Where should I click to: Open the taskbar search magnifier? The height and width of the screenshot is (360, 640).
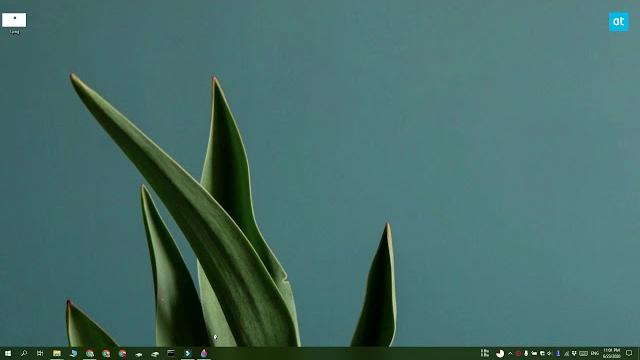24,353
